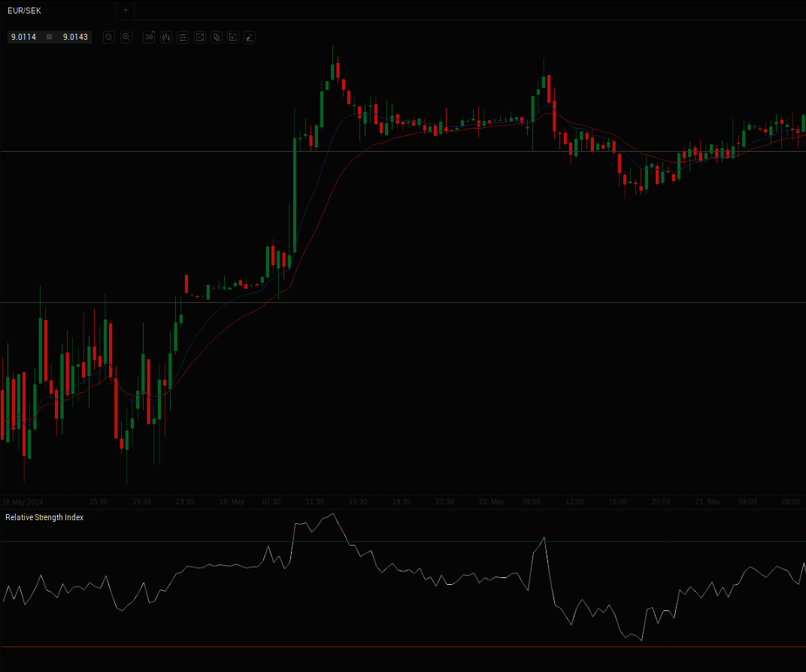Open the chart annotation editor icon
Viewport: 806px width, 672px height.
point(233,37)
